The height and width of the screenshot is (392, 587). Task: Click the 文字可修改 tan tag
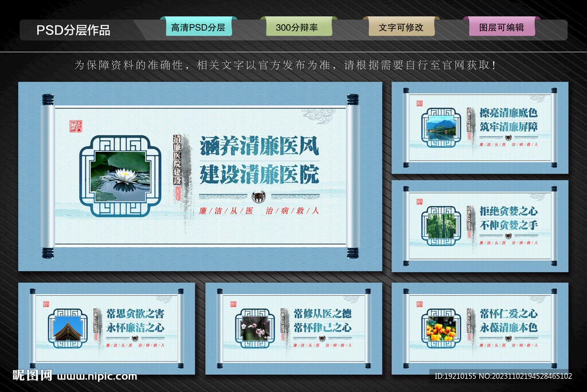click(401, 27)
